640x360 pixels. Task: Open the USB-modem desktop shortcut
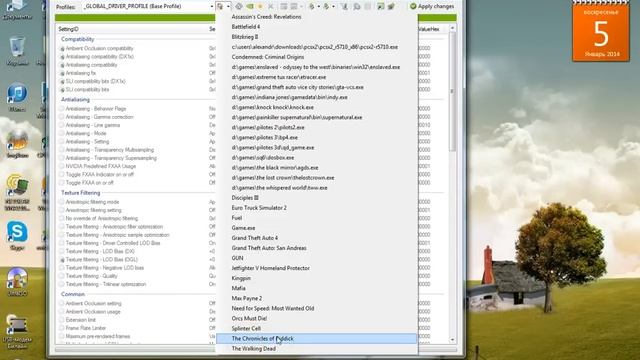17,331
